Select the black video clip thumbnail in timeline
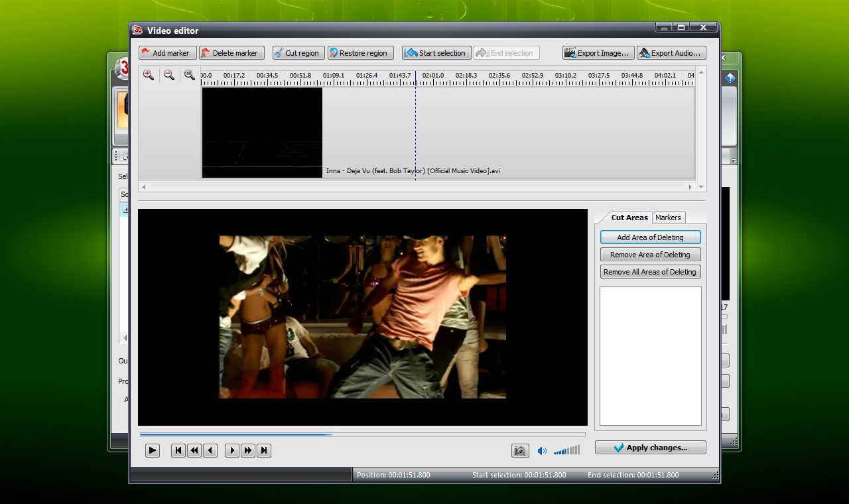This screenshot has width=849, height=504. point(262,133)
